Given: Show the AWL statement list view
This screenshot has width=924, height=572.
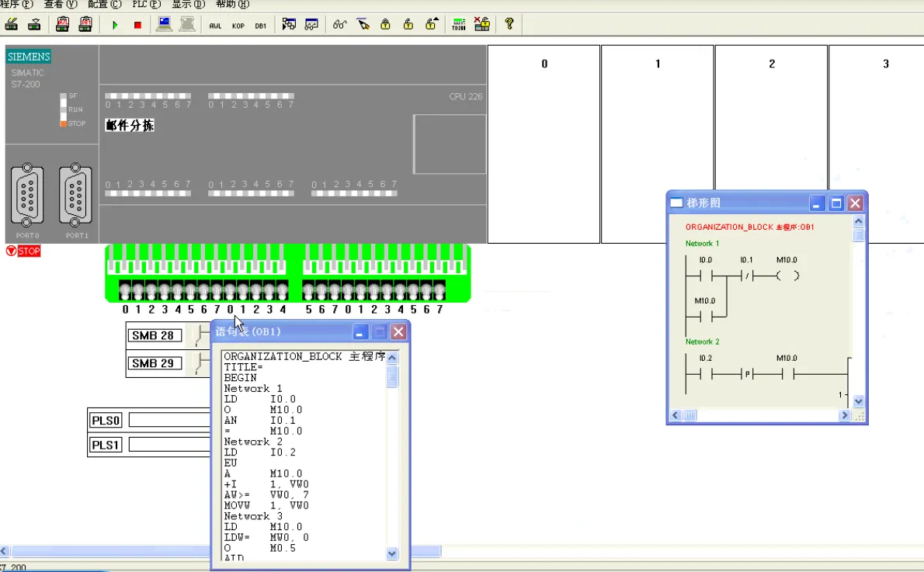Looking at the screenshot, I should coord(215,26).
